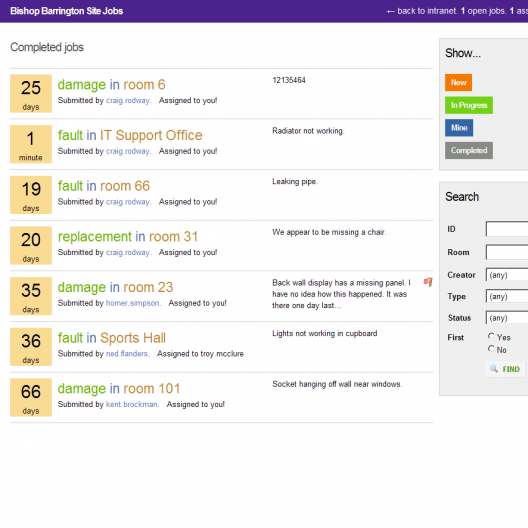The width and height of the screenshot is (528, 528).
Task: Click homer.simpson submitter link
Action: coord(133,303)
